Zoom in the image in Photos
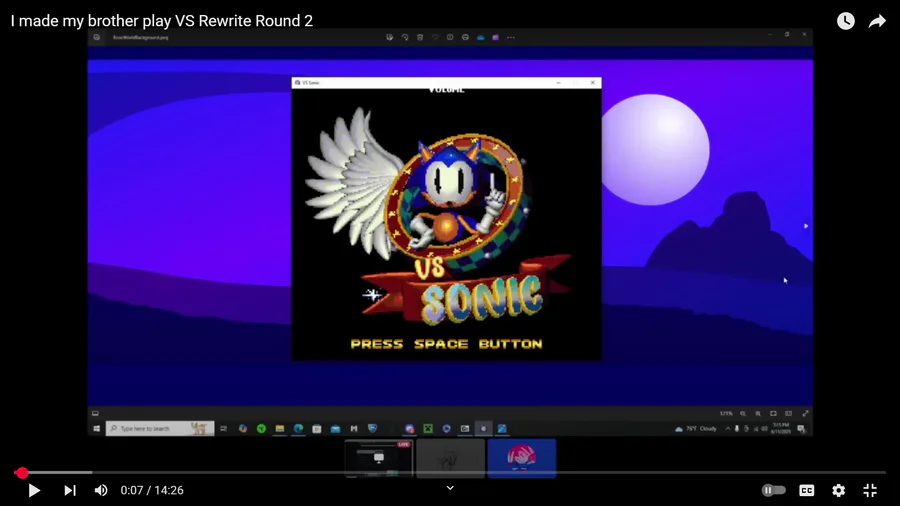Viewport: 900px width, 506px height. (x=758, y=413)
